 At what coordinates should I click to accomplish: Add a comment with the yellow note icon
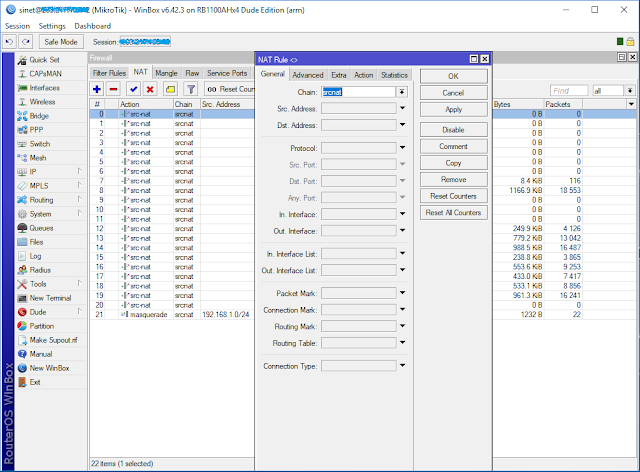[x=170, y=89]
